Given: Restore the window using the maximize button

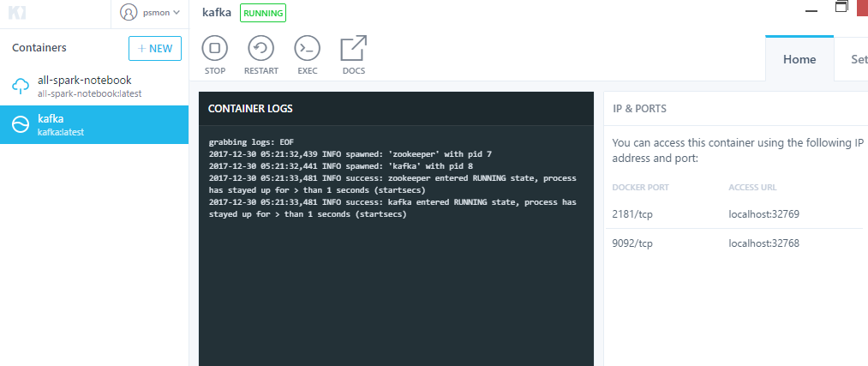Looking at the screenshot, I should [841, 8].
